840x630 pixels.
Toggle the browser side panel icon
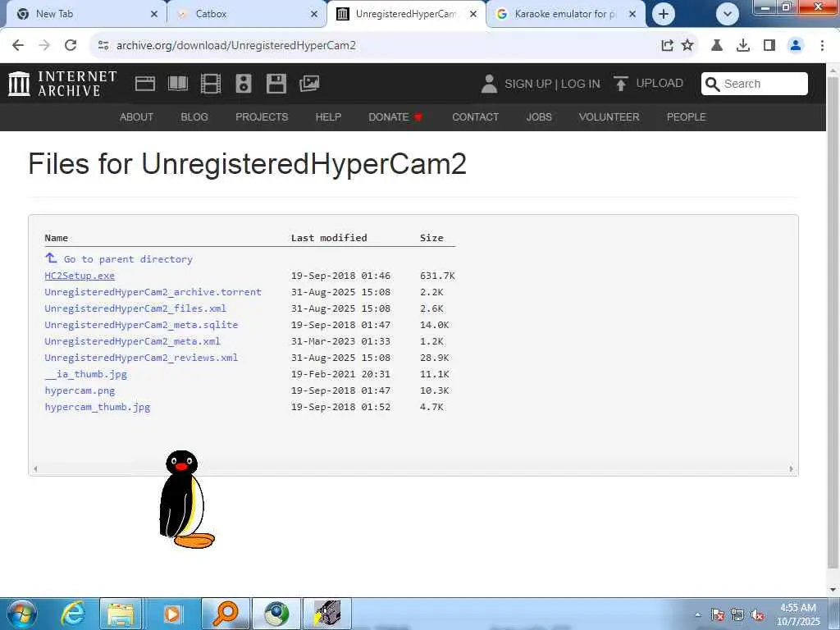click(769, 46)
